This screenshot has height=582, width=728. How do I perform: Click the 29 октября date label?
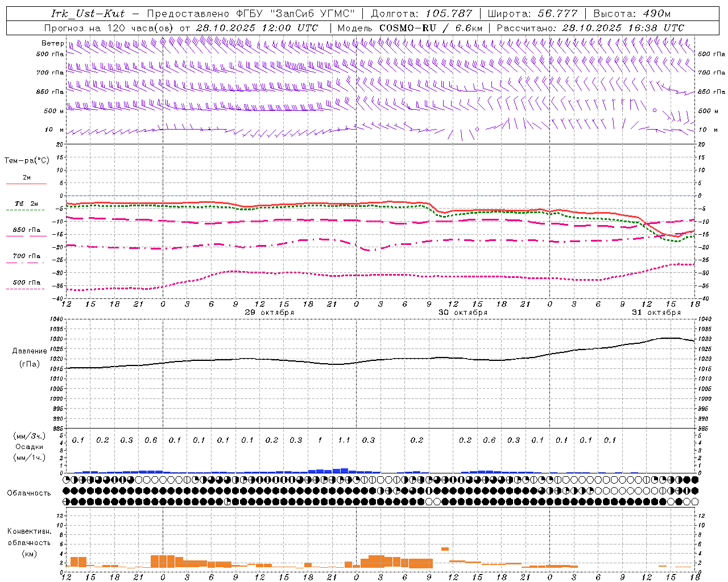(270, 313)
